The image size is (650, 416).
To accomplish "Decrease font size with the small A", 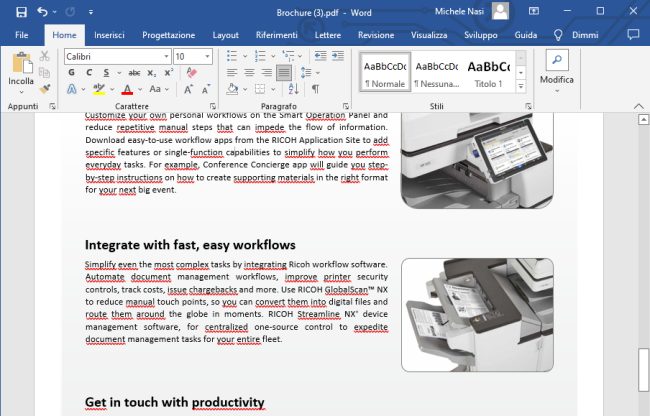I will coord(206,89).
